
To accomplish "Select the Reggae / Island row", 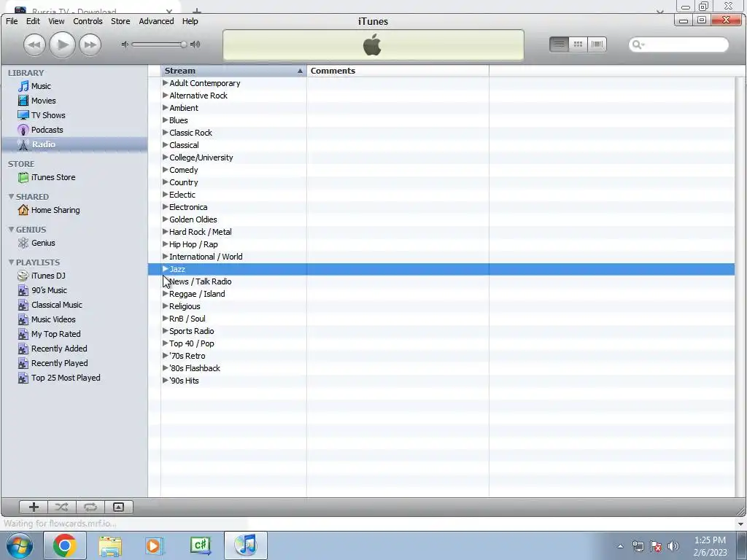I will 441,294.
